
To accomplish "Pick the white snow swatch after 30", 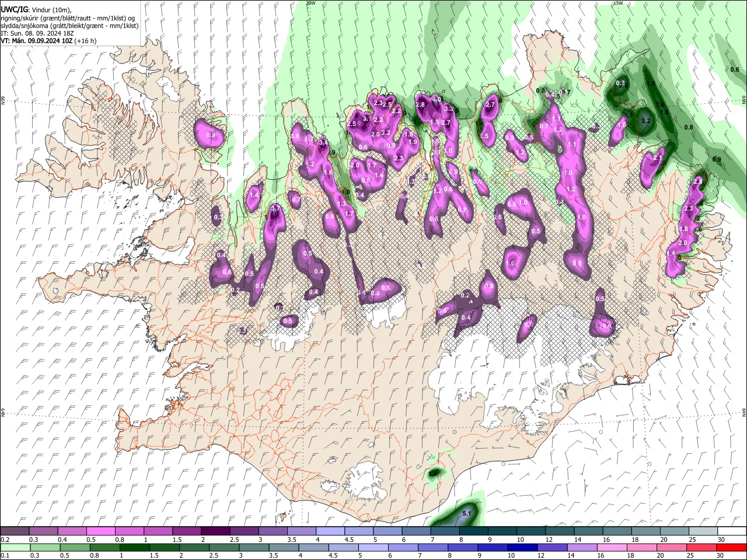I will 731,531.
